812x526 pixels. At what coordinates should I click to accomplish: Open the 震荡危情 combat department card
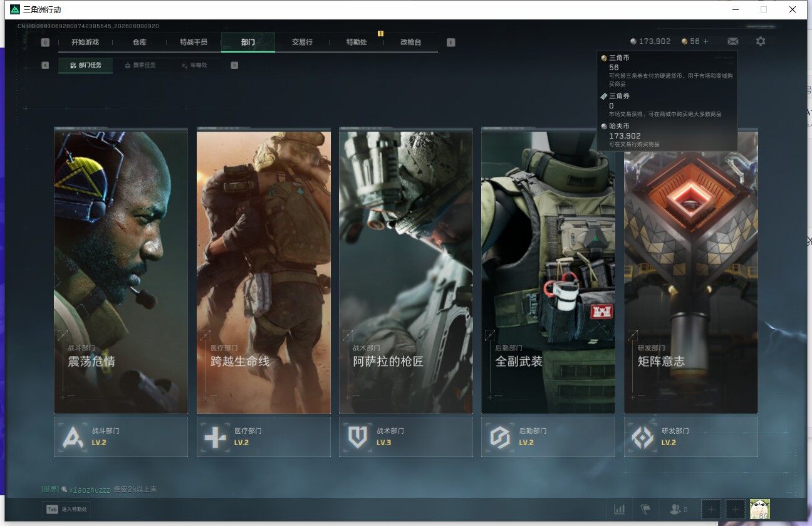tap(121, 271)
